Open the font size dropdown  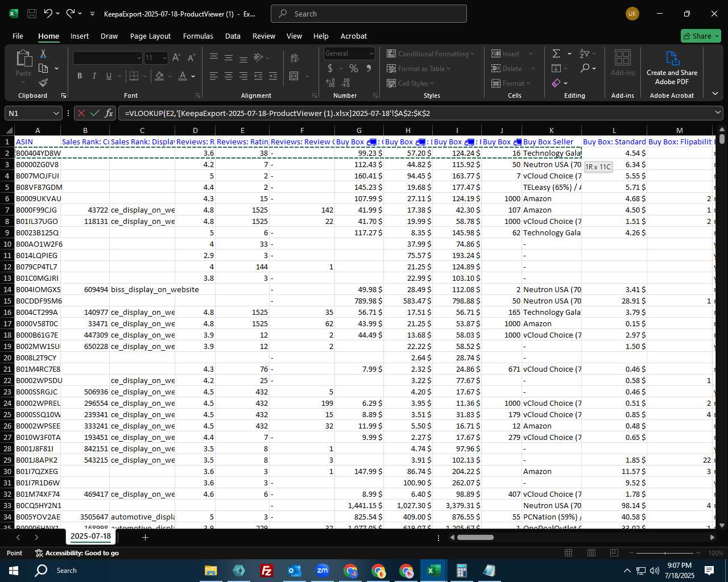tap(164, 57)
